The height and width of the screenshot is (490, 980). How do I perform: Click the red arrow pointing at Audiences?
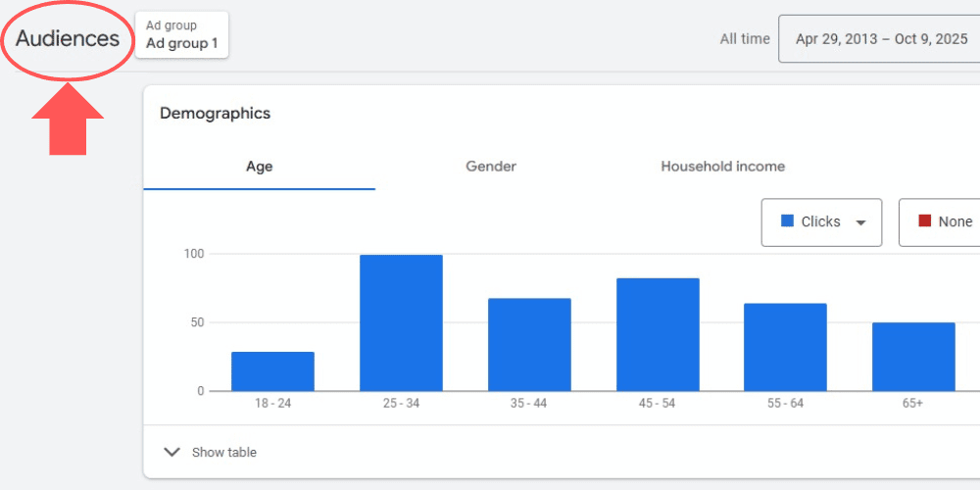(68, 120)
